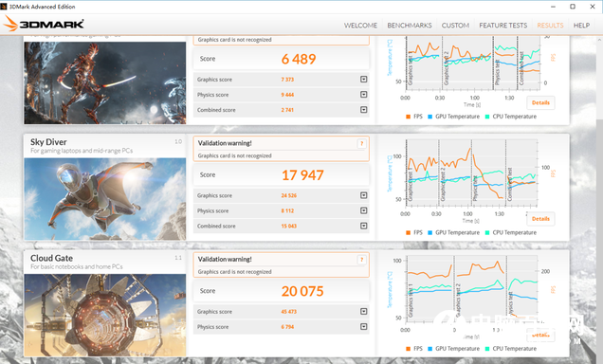Open Cloud Gate validation warning help icon
This screenshot has width=603, height=364.
(361, 260)
